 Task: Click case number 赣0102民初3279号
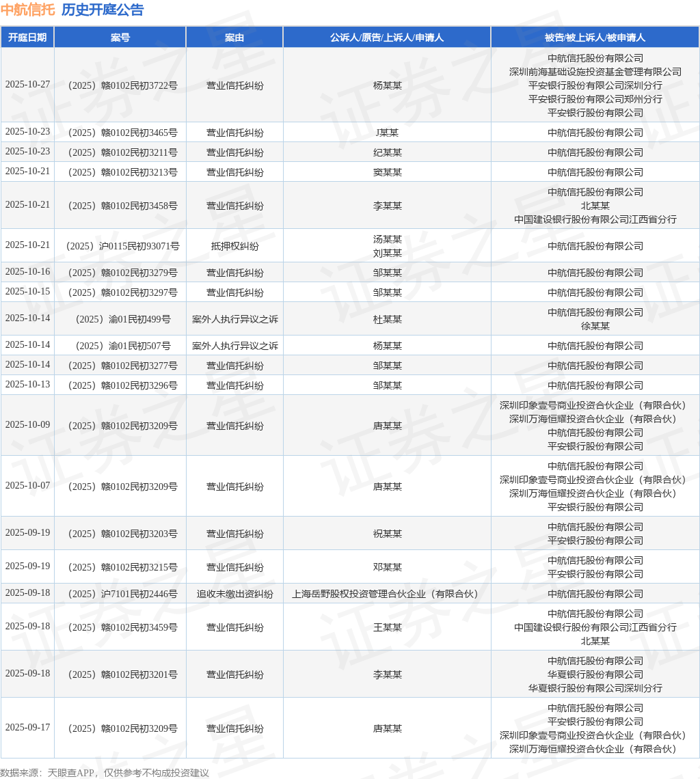point(123,273)
